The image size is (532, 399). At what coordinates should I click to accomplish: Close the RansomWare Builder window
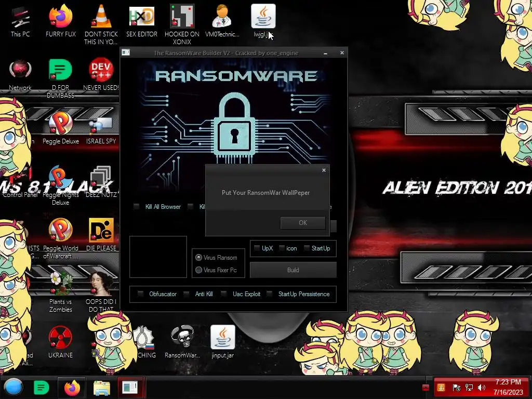[342, 53]
